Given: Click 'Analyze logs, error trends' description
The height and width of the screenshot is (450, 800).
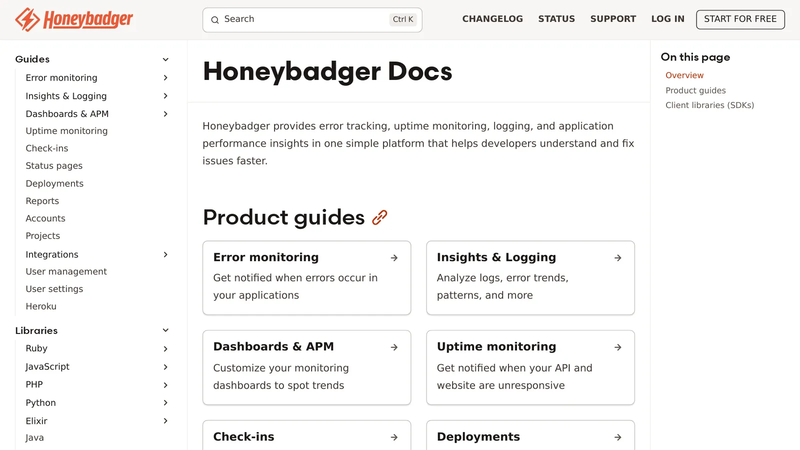Looking at the screenshot, I should click(503, 287).
